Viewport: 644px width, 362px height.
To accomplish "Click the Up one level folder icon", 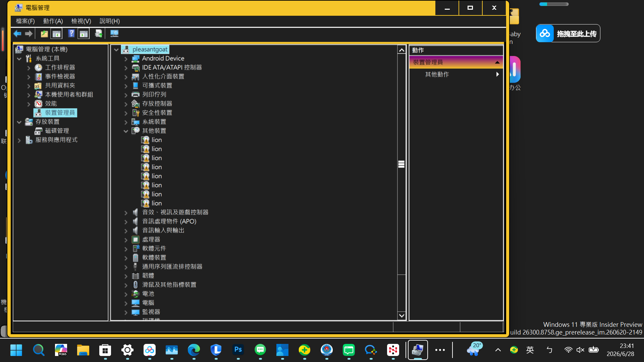I will pyautogui.click(x=44, y=34).
